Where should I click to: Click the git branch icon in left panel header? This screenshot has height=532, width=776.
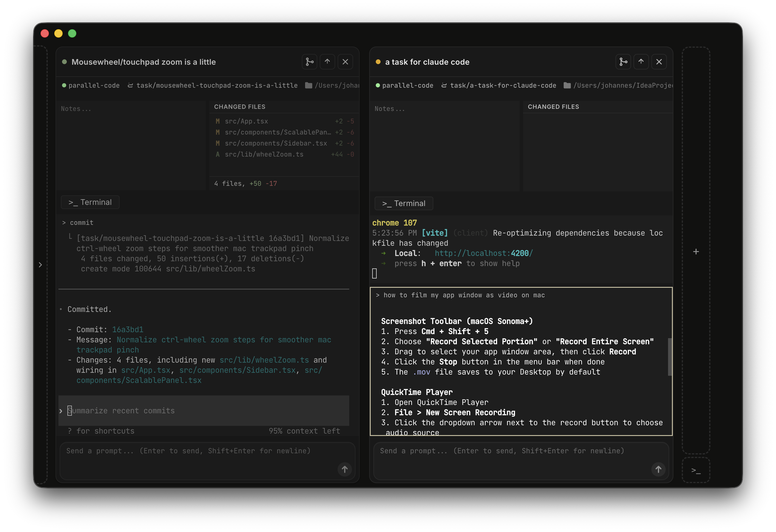pyautogui.click(x=309, y=61)
